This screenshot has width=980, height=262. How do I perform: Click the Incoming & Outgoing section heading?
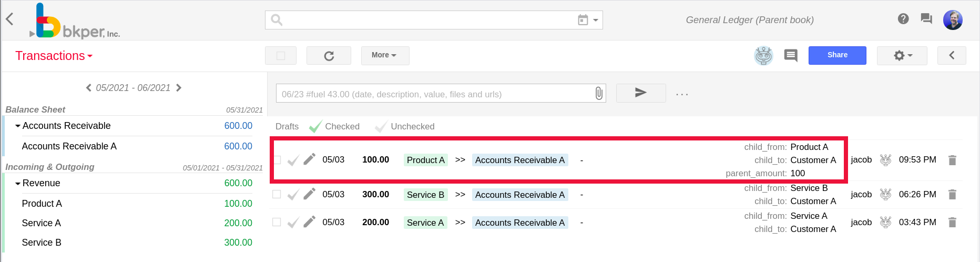[x=50, y=167]
